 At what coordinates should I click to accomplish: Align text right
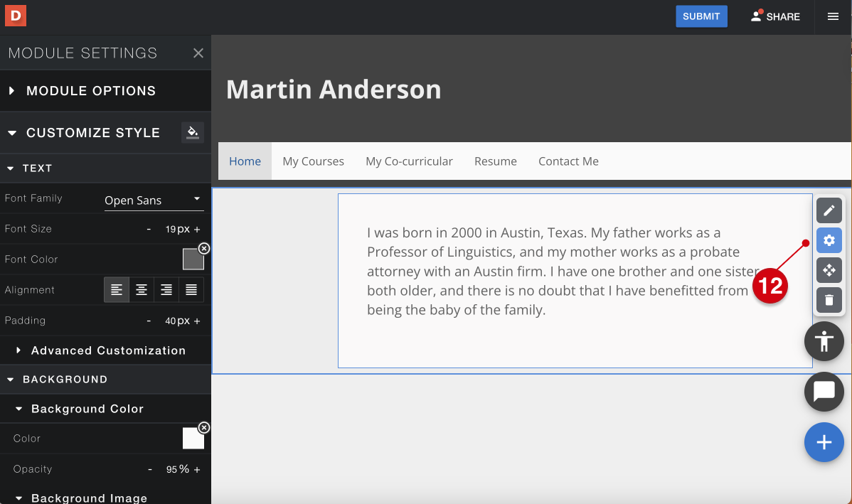pyautogui.click(x=166, y=290)
